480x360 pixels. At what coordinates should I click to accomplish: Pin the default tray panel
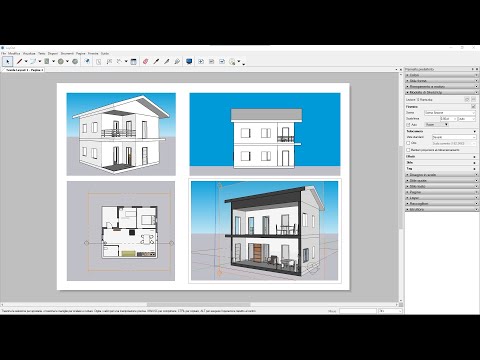coord(472,69)
